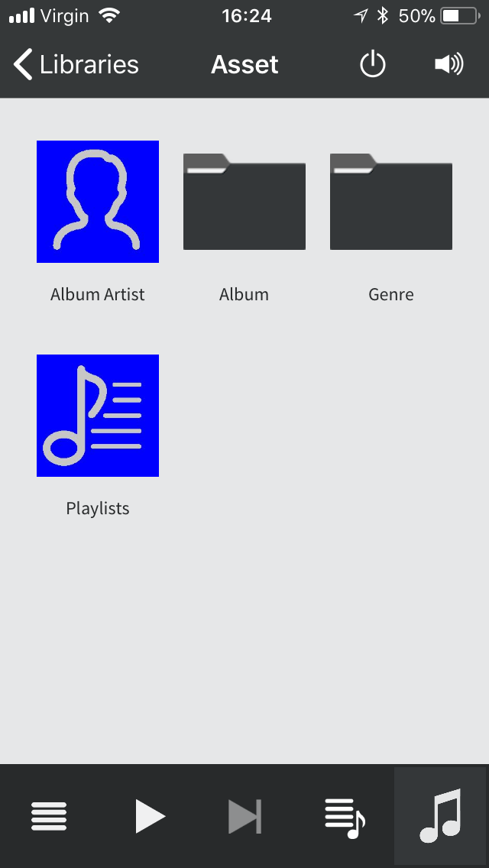This screenshot has width=489, height=868.
Task: Open volume control speaker icon
Action: tap(449, 65)
